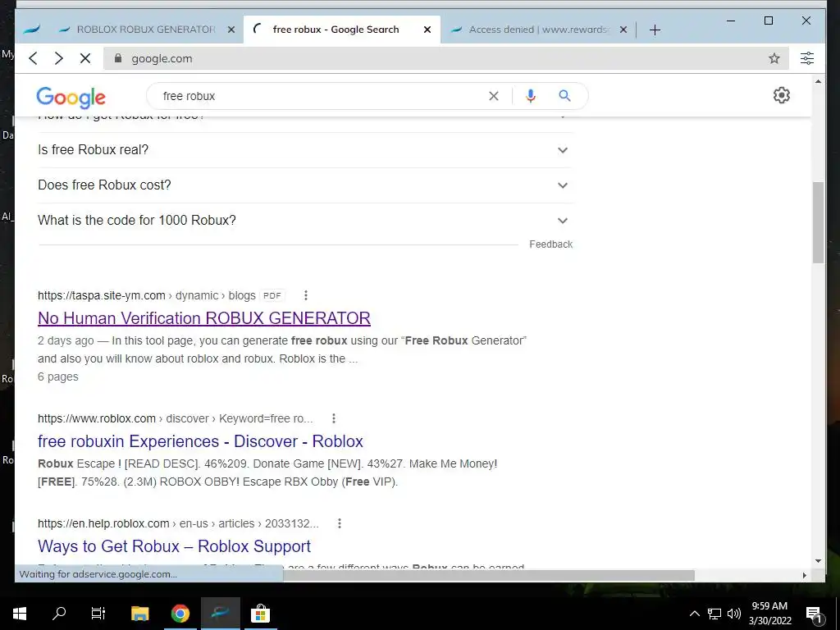Expand 'Does free Robux cost?' question
840x630 pixels.
(x=305, y=185)
